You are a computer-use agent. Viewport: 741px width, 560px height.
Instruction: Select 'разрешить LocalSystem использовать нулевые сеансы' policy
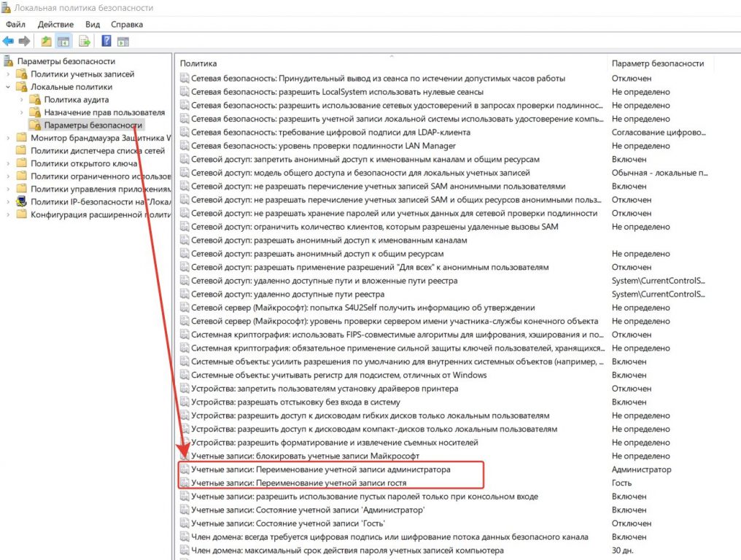click(x=338, y=92)
